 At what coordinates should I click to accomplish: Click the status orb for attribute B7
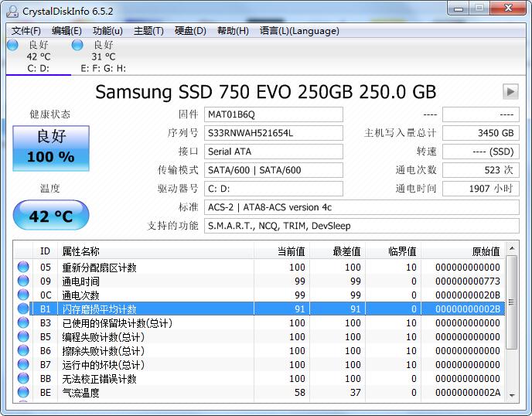[23, 364]
